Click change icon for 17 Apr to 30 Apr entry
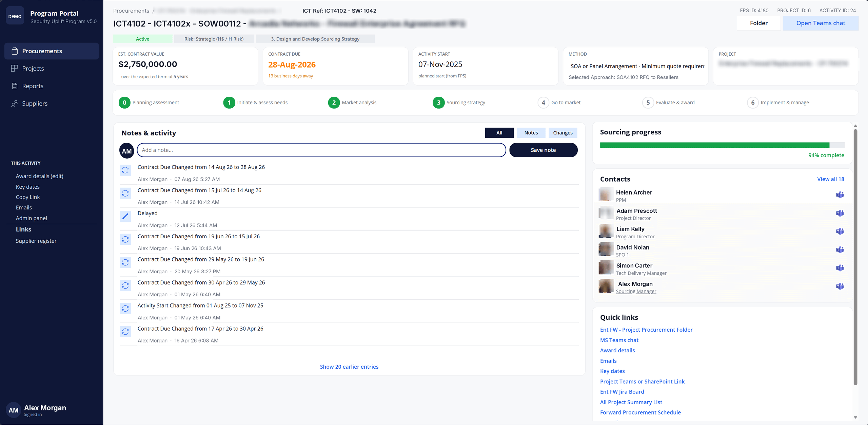This screenshot has width=868, height=425. click(x=125, y=332)
